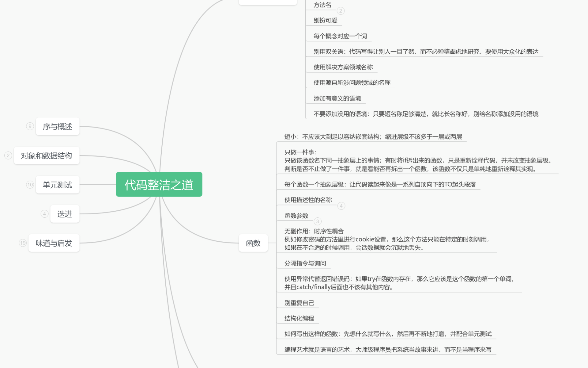Select the 分隔指令与询问 node
The width and height of the screenshot is (588, 368).
(x=305, y=263)
